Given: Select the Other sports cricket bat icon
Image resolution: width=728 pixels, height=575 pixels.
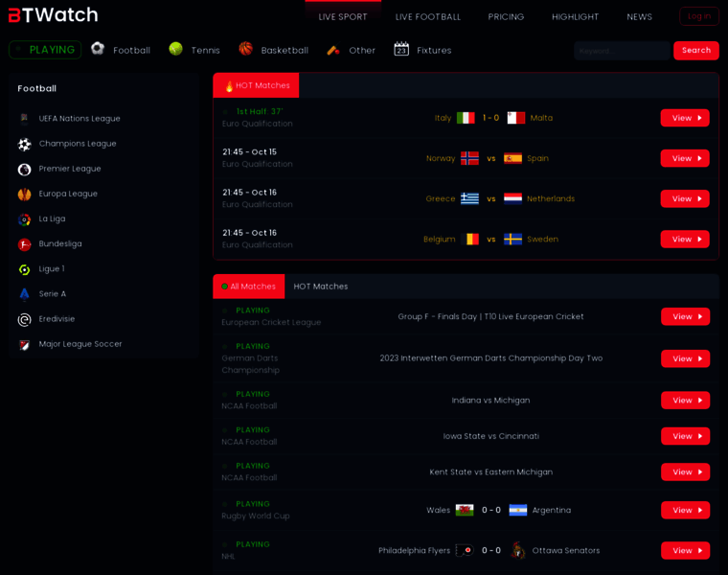Looking at the screenshot, I should click(x=333, y=50).
